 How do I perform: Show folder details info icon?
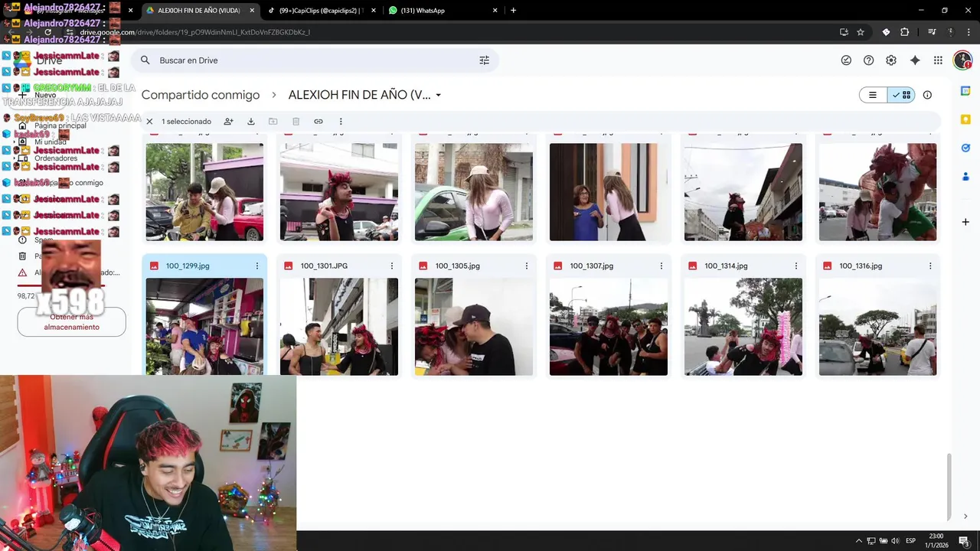point(927,95)
